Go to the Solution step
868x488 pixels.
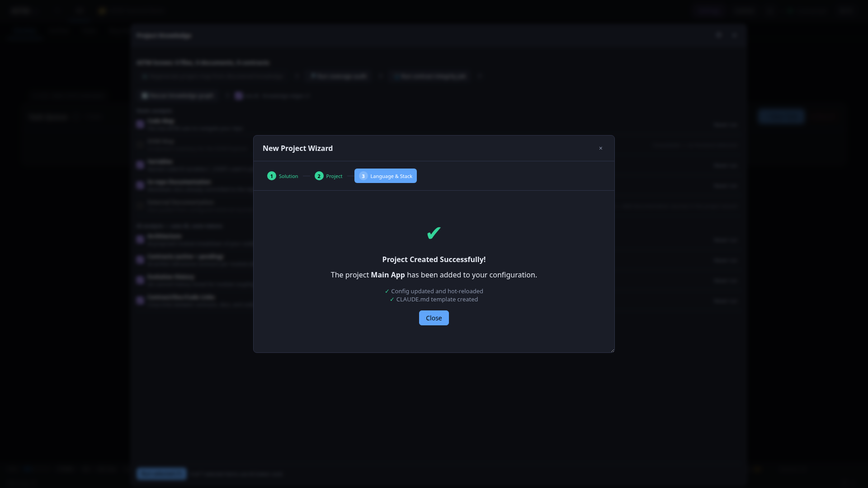(283, 176)
